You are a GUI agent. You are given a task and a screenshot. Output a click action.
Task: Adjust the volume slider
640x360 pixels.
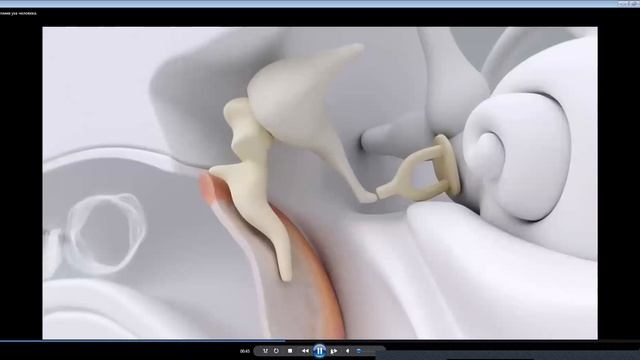pos(366,351)
